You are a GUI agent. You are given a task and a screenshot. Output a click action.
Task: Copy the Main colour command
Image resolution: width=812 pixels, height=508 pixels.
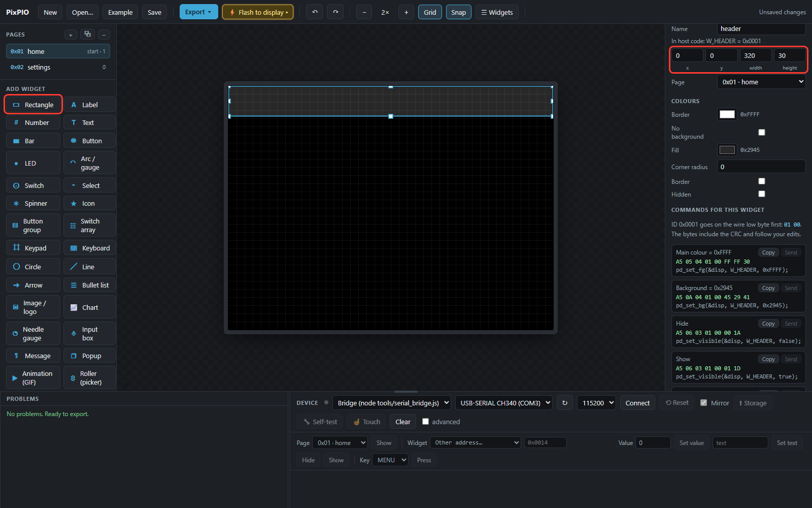[768, 252]
